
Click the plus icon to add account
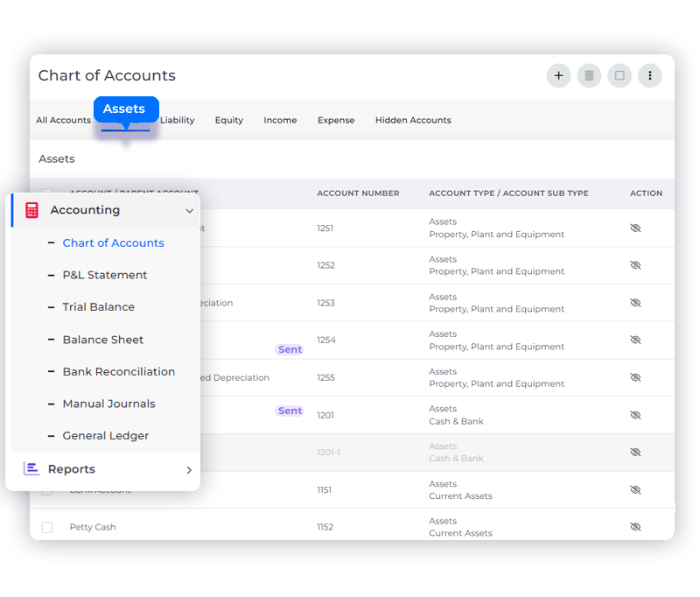(x=558, y=76)
